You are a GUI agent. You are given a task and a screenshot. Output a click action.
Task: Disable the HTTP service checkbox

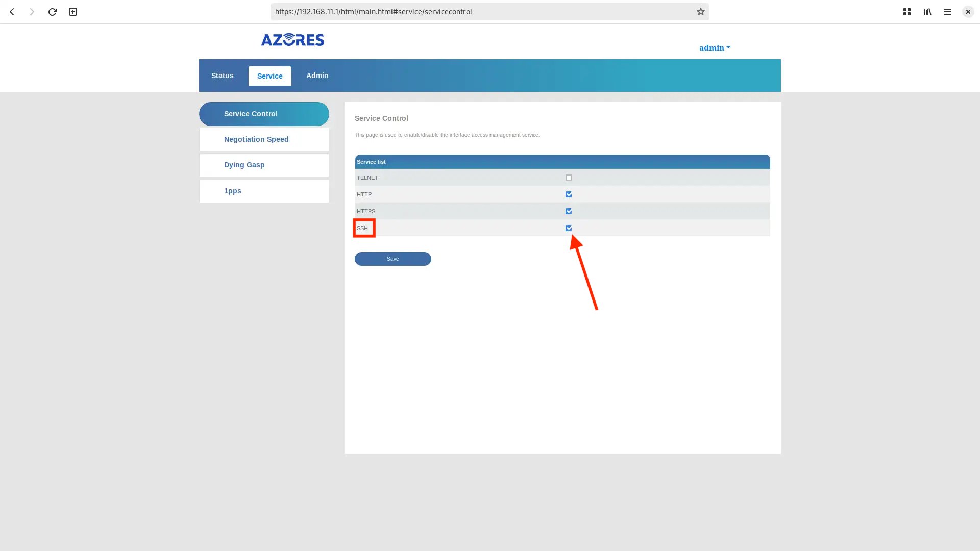[568, 194]
